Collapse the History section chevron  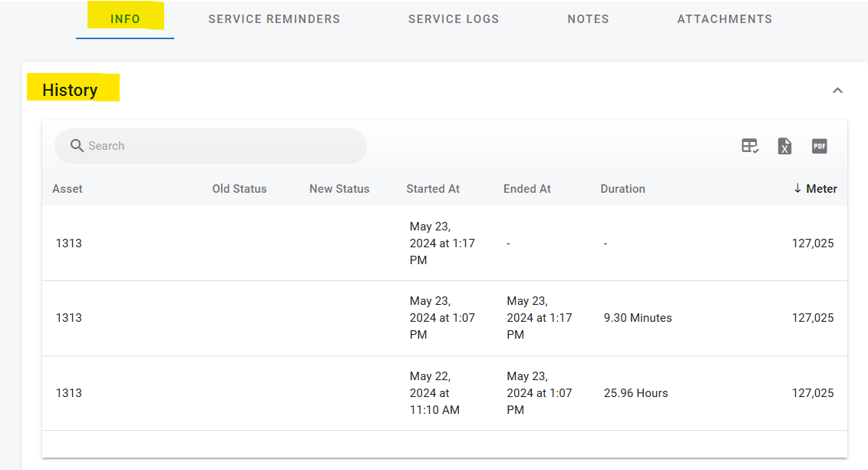click(x=837, y=91)
